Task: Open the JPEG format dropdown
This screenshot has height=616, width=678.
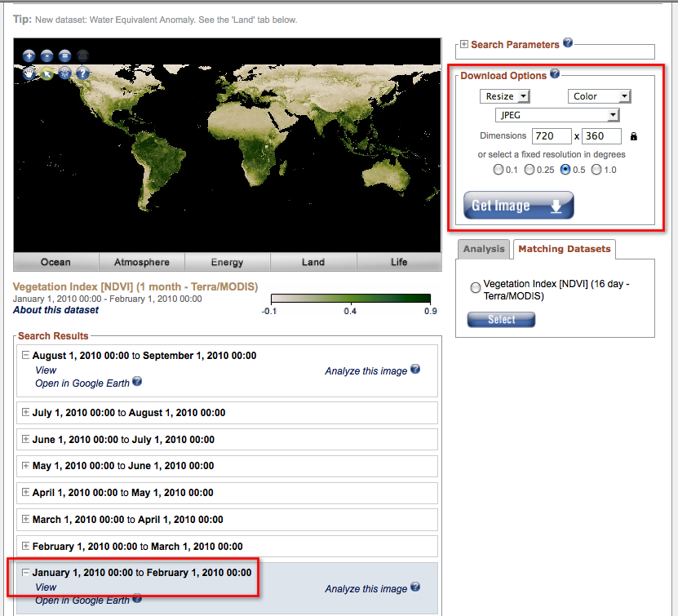Action: pos(557,116)
